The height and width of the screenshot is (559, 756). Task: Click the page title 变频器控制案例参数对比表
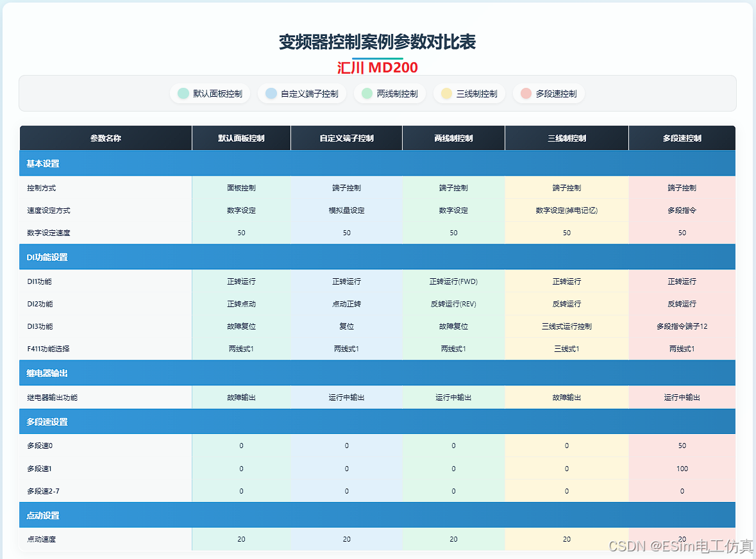tap(378, 42)
